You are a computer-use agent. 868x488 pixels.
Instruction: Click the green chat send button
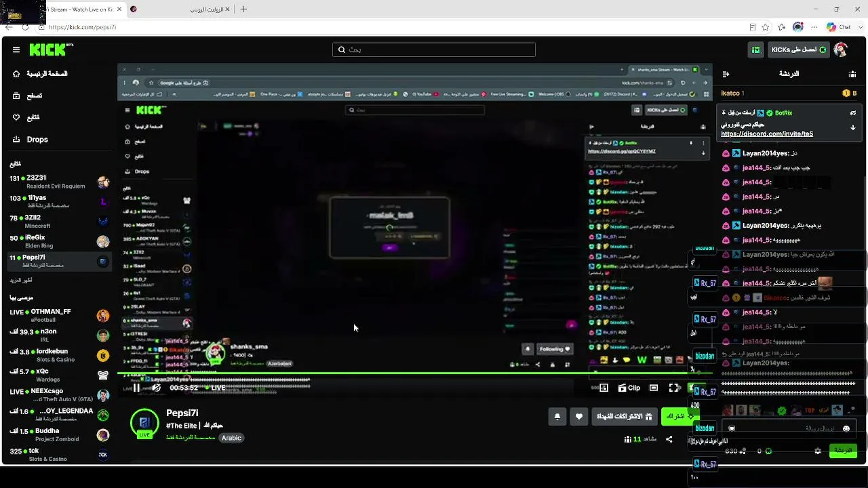coord(842,451)
